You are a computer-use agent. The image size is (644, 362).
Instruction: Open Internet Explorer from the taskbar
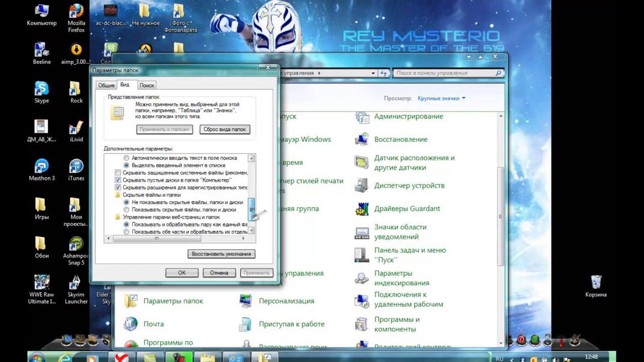65,357
